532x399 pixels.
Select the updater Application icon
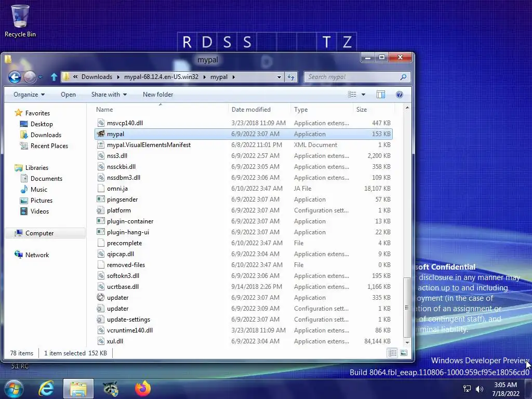coord(100,298)
